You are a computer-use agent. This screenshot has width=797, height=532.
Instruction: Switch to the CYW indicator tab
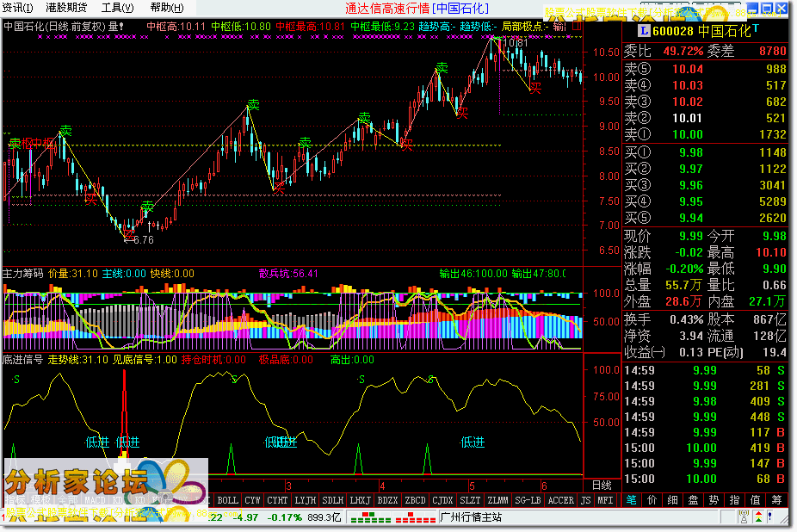point(253,500)
